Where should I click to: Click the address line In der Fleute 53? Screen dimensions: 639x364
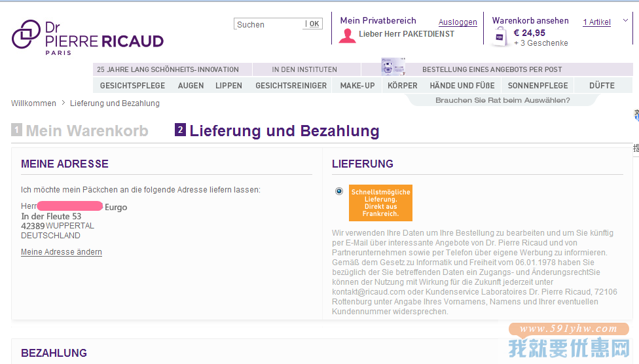tap(51, 217)
